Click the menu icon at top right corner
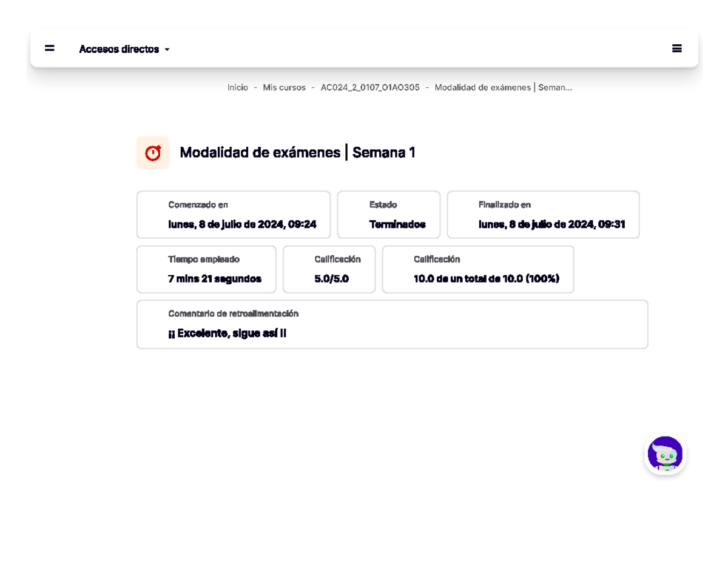Screen dimensions: 728x562 click(678, 49)
